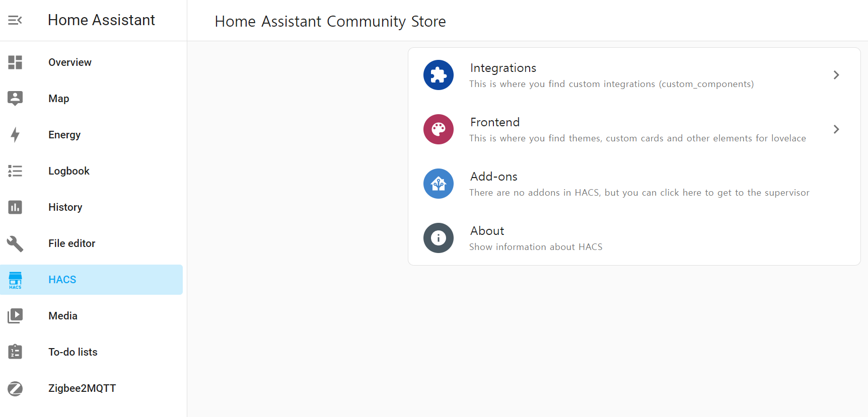Click Home Assistant Community Store header title
Image resolution: width=868 pixels, height=417 pixels.
coord(330,22)
